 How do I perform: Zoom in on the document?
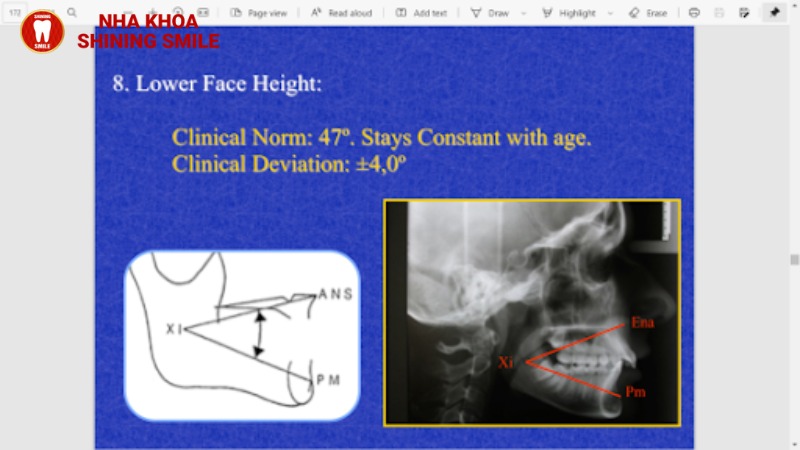coord(152,13)
